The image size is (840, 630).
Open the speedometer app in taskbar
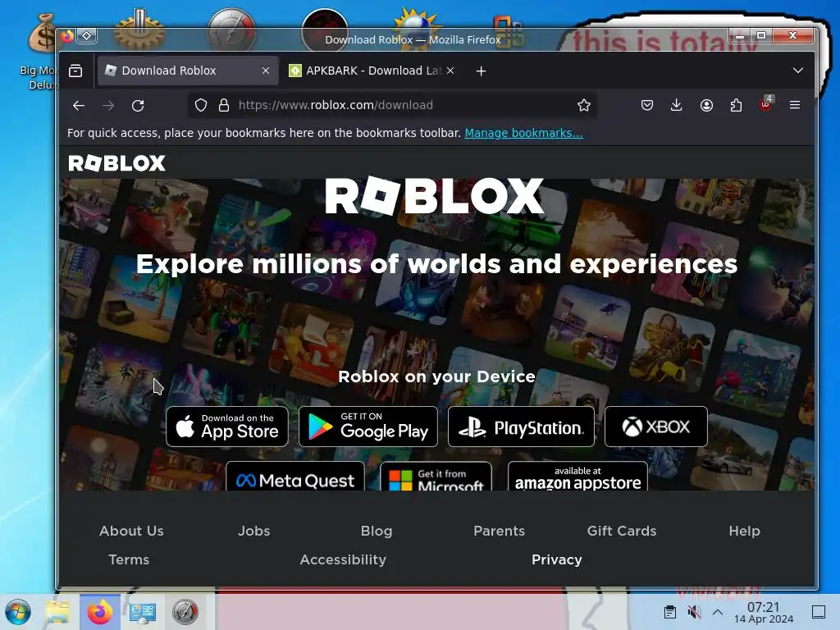[185, 612]
